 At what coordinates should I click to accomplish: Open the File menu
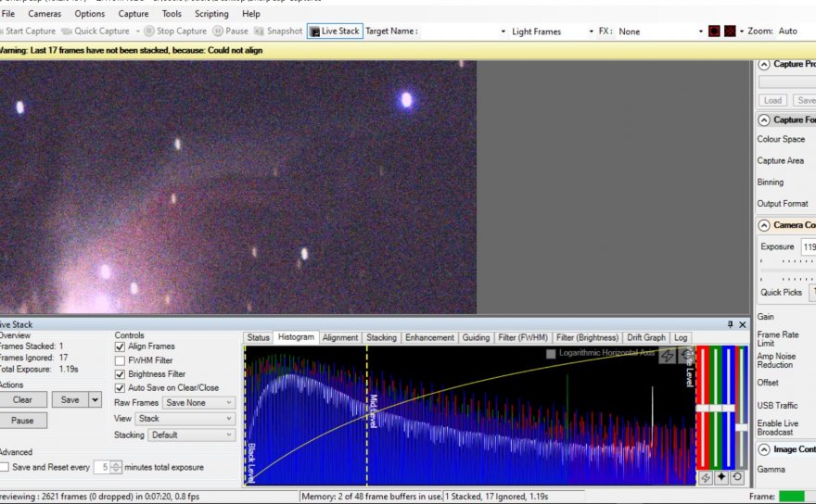coord(8,14)
